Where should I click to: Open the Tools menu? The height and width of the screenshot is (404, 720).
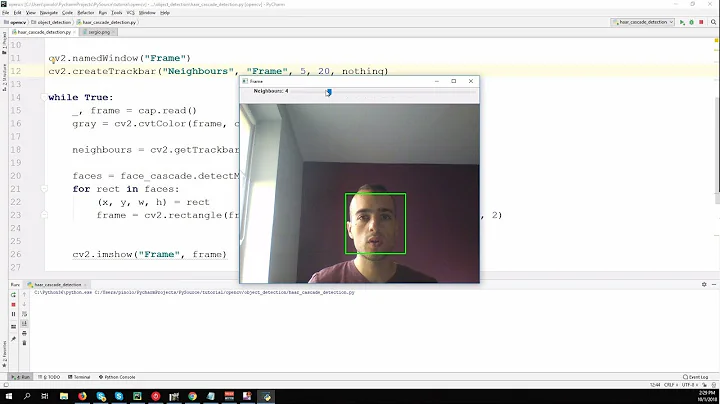[117, 13]
